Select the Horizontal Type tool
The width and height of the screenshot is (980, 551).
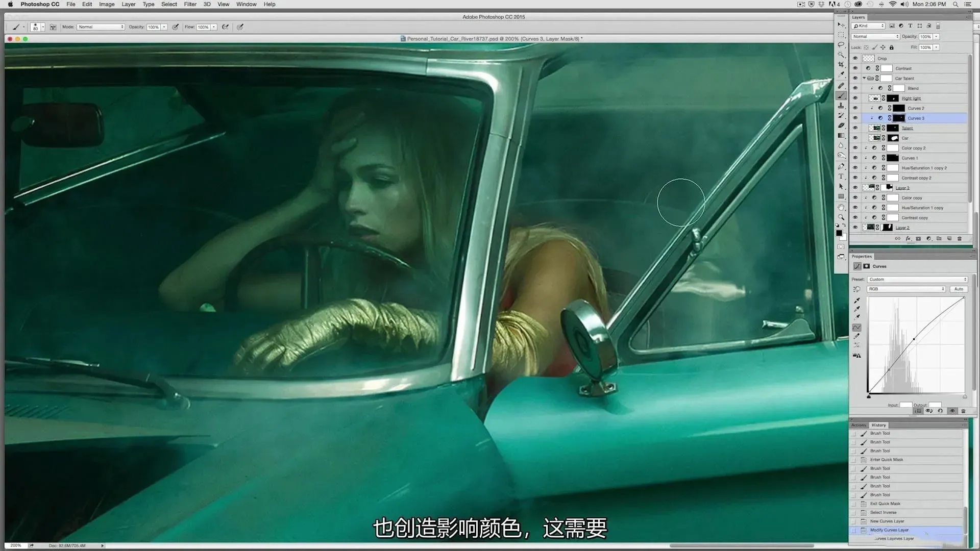(841, 177)
